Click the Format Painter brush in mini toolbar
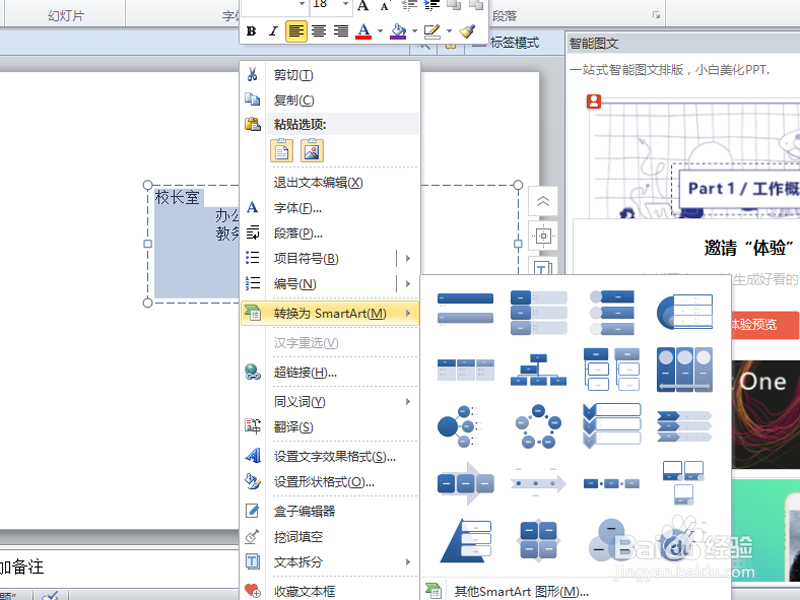 click(467, 31)
